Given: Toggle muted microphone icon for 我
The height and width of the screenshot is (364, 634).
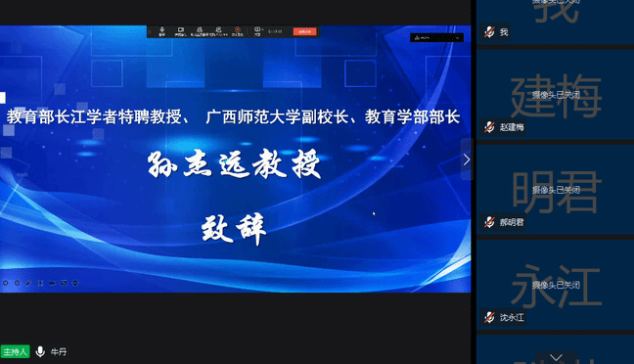Looking at the screenshot, I should point(489,32).
